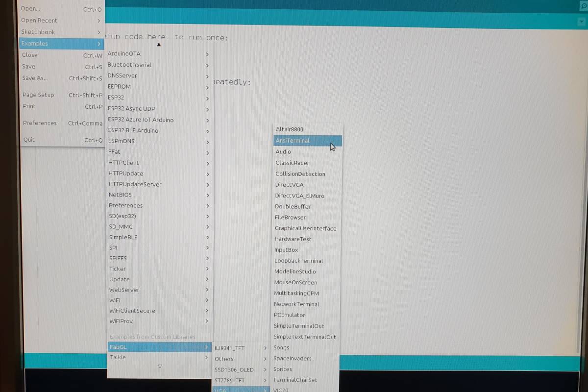This screenshot has width=588, height=392.
Task: Choose Save As... from the File menu
Action: coord(61,78)
